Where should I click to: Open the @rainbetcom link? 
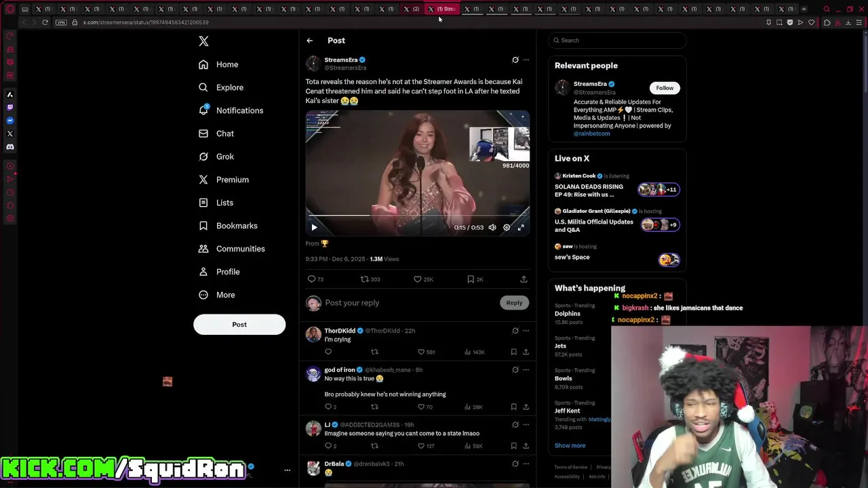pyautogui.click(x=592, y=134)
